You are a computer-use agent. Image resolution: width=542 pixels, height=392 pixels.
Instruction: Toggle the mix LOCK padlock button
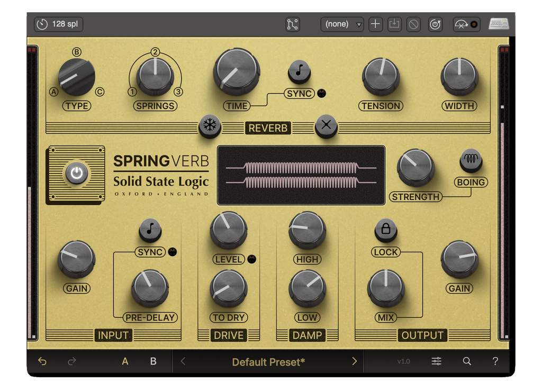[386, 230]
